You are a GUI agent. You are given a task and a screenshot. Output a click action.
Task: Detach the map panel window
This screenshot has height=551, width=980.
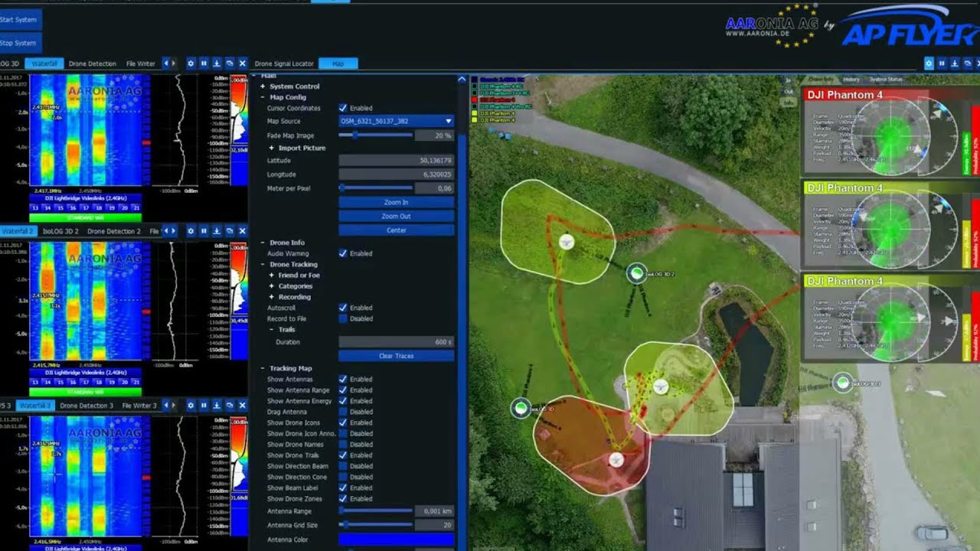pyautogui.click(x=968, y=64)
